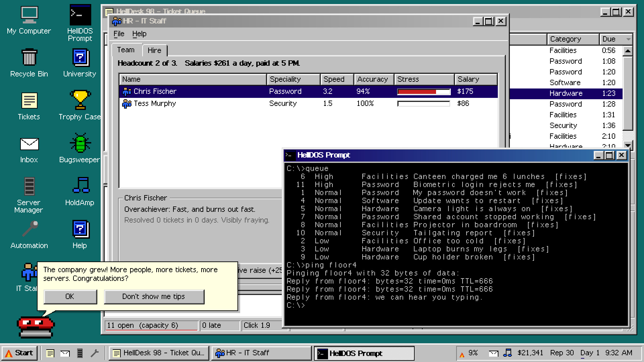Select the Tess Murphy staff row
The image size is (644, 362).
pyautogui.click(x=308, y=104)
